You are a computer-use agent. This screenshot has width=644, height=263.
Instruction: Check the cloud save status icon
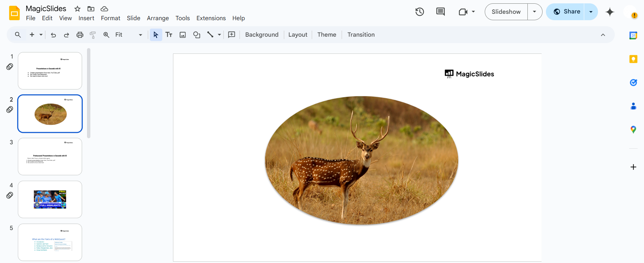104,9
